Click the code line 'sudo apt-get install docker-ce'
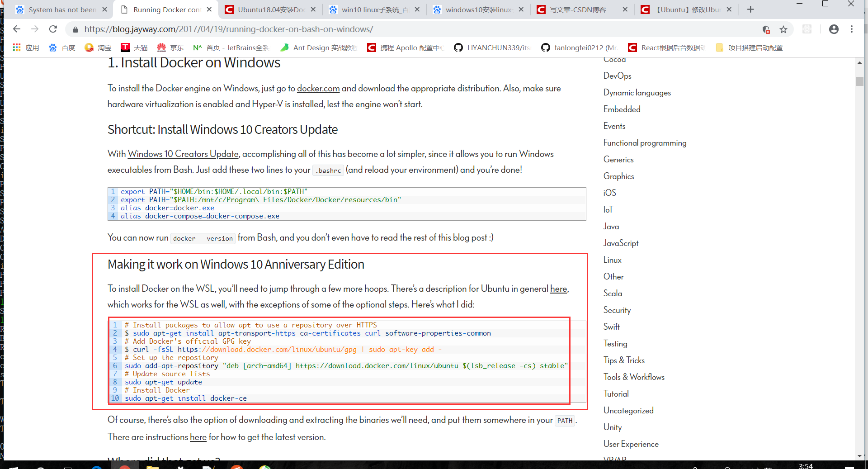868x469 pixels. (186, 398)
